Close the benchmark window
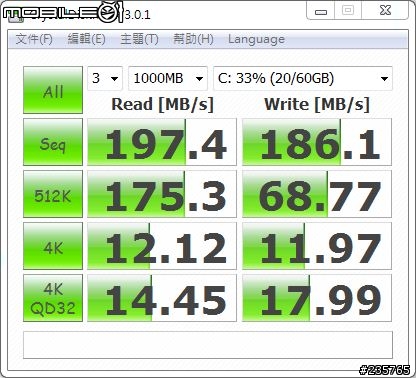Screen dimensions: 416x378 pos(385,11)
